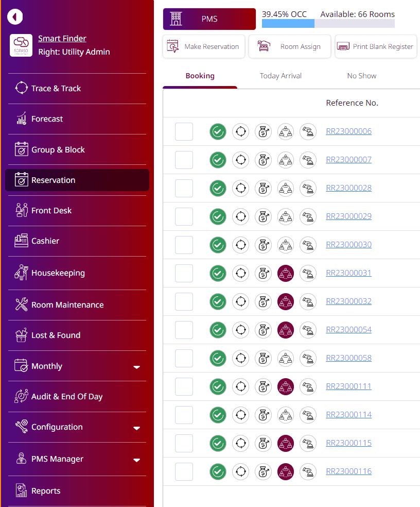Click group sharing icon for RR23000058

(286, 358)
